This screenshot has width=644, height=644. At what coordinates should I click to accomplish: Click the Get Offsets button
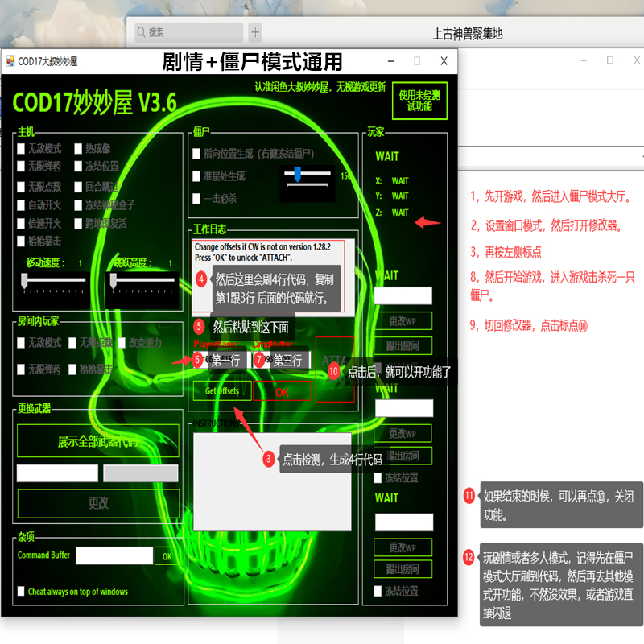tap(222, 391)
